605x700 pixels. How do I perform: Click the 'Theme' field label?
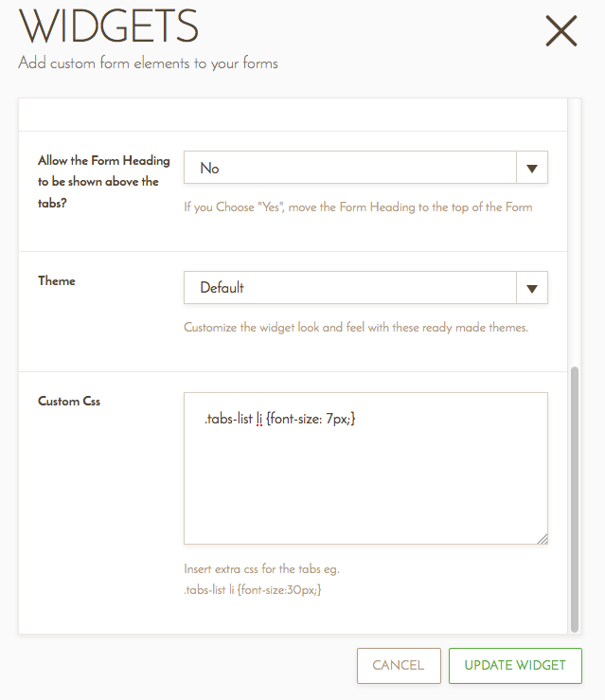pyautogui.click(x=57, y=280)
